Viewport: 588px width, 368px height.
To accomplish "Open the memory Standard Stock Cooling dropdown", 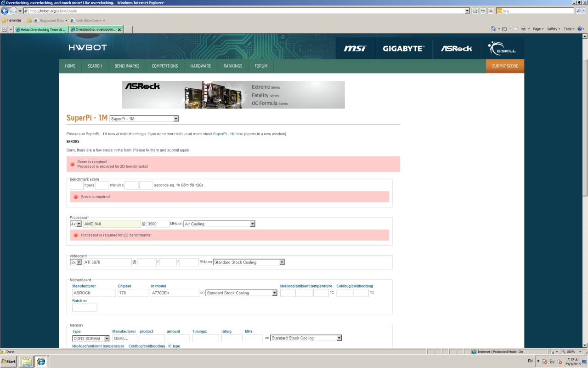I will click(x=306, y=338).
